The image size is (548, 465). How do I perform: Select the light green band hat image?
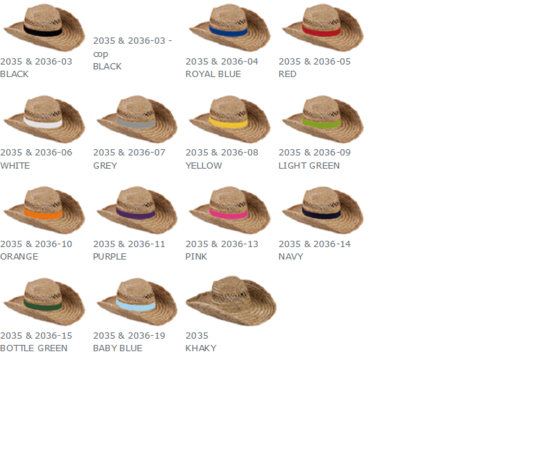point(323,119)
